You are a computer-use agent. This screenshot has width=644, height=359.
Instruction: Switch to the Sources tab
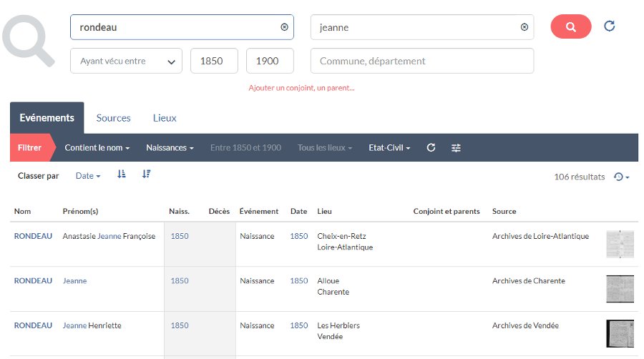(113, 118)
